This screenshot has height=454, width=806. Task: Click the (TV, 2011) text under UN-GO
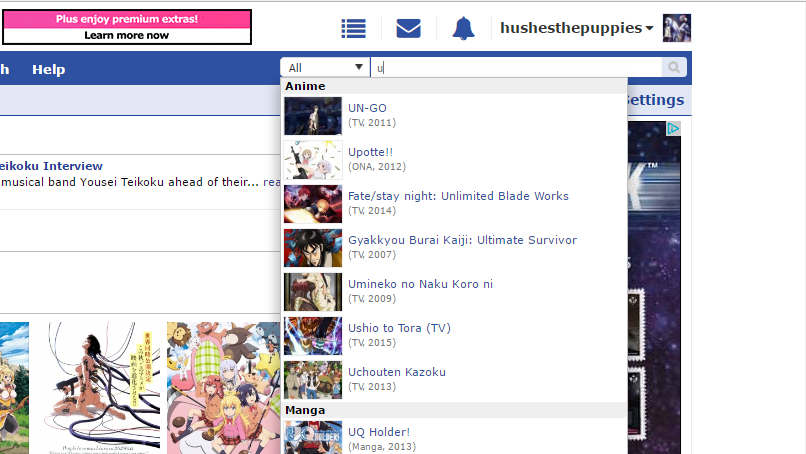pos(372,123)
